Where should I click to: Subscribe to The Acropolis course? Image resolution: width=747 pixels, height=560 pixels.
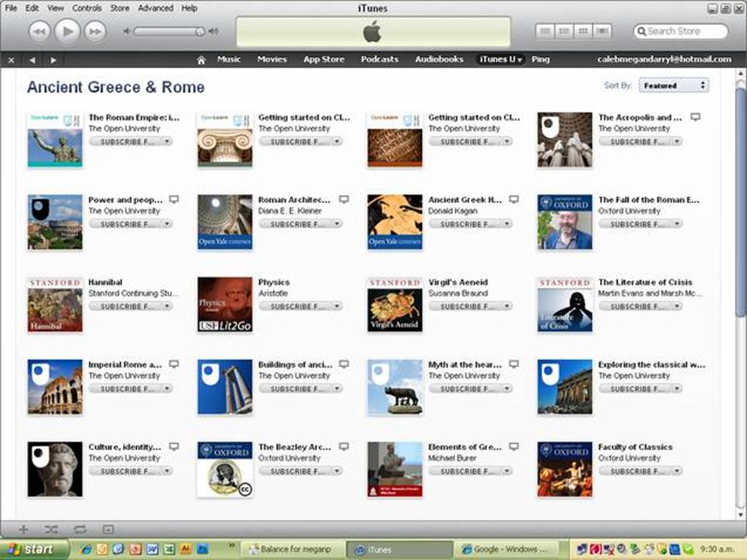point(636,142)
